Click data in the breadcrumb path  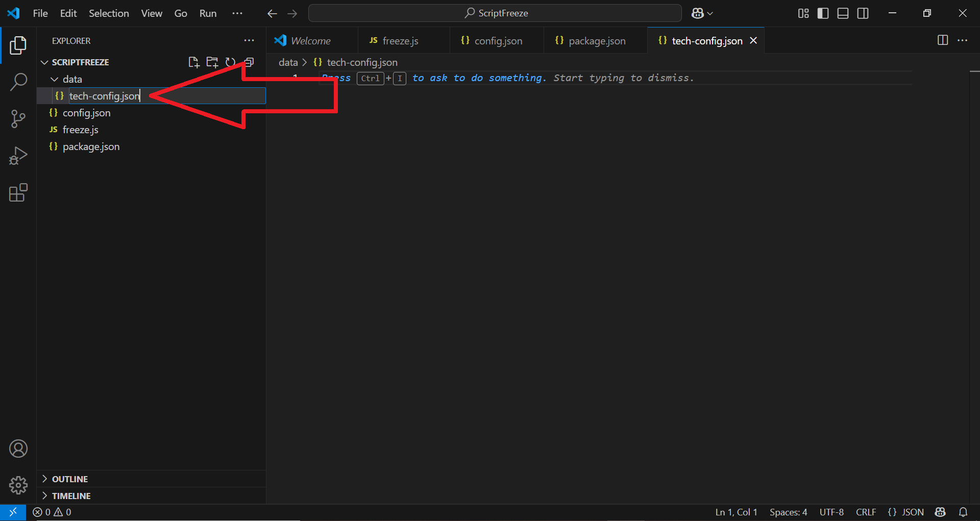(x=288, y=62)
